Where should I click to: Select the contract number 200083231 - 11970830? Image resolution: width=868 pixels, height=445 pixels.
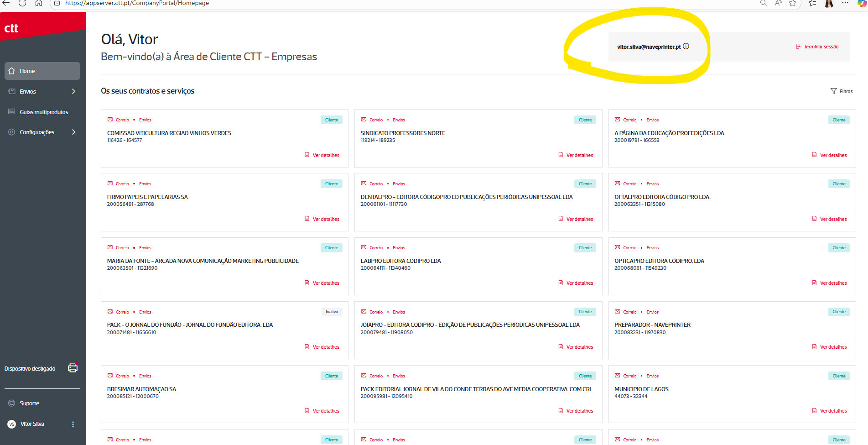coord(640,332)
